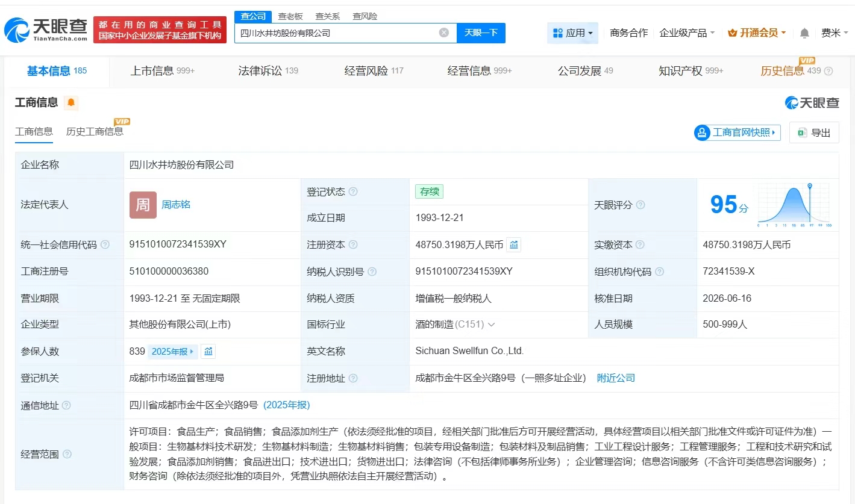Select organization code 72341539-X
The width and height of the screenshot is (855, 504).
coord(728,272)
